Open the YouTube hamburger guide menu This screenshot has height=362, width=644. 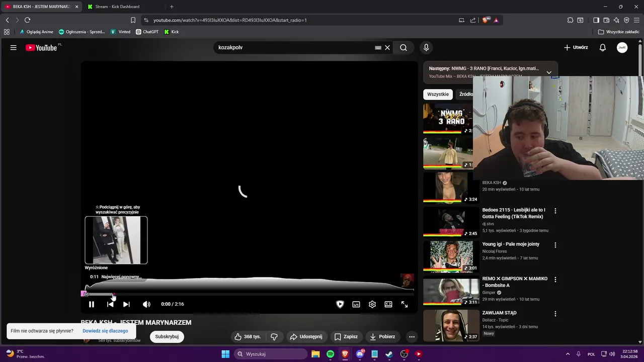click(14, 48)
